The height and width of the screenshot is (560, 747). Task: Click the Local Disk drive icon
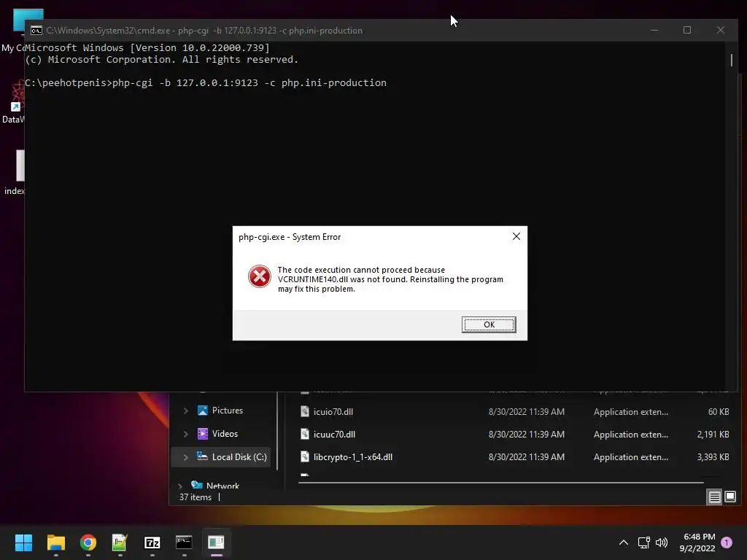[203, 456]
